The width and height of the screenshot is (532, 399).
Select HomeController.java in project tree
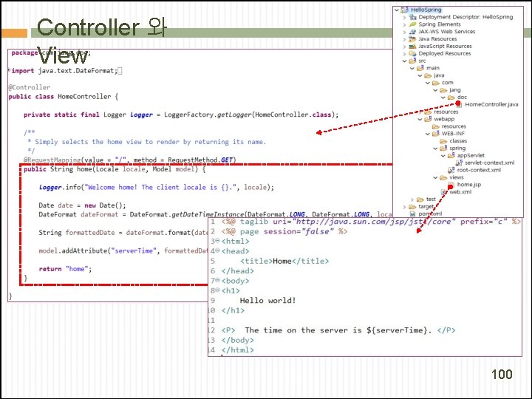(491, 104)
